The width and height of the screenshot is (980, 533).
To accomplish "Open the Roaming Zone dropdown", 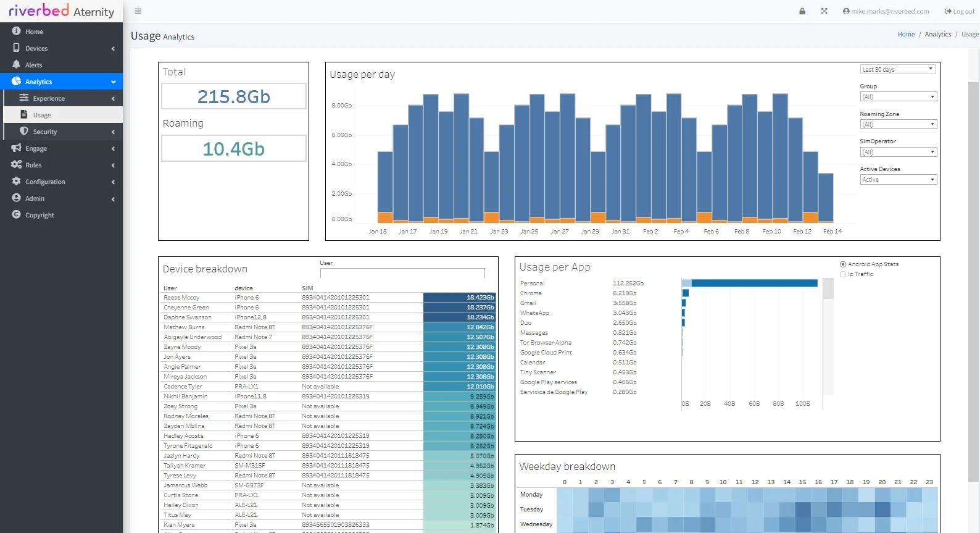I will [898, 124].
